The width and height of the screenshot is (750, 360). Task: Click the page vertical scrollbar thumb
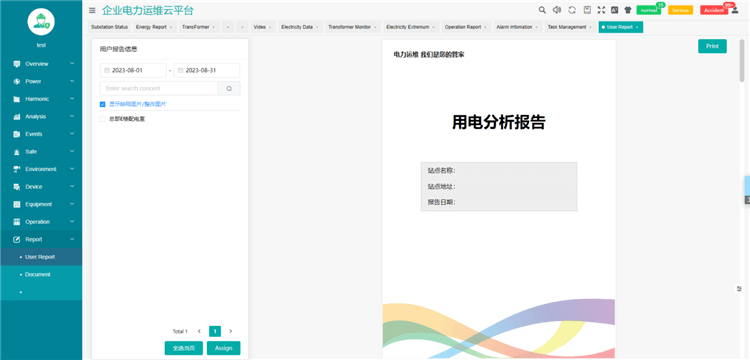[x=742, y=60]
